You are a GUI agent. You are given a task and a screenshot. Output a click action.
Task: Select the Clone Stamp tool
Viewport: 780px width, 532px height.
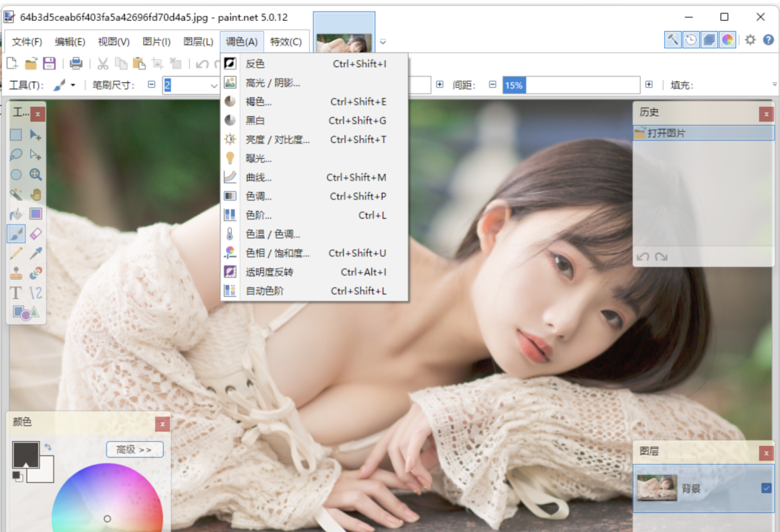16,273
